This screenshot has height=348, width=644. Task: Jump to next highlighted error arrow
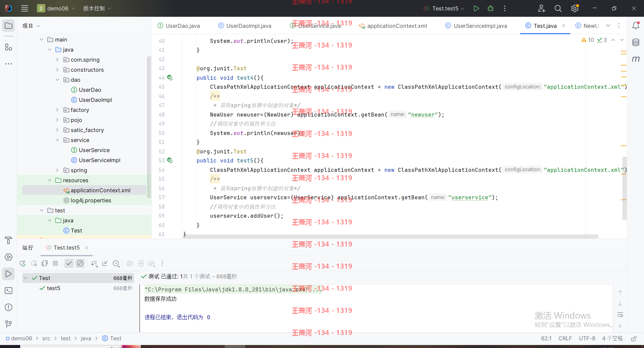pyautogui.click(x=622, y=40)
